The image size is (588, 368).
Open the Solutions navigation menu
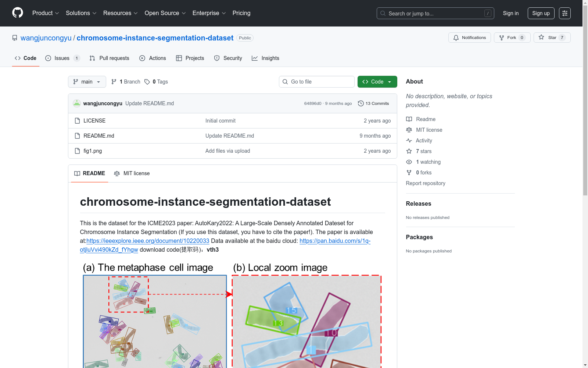(81, 13)
